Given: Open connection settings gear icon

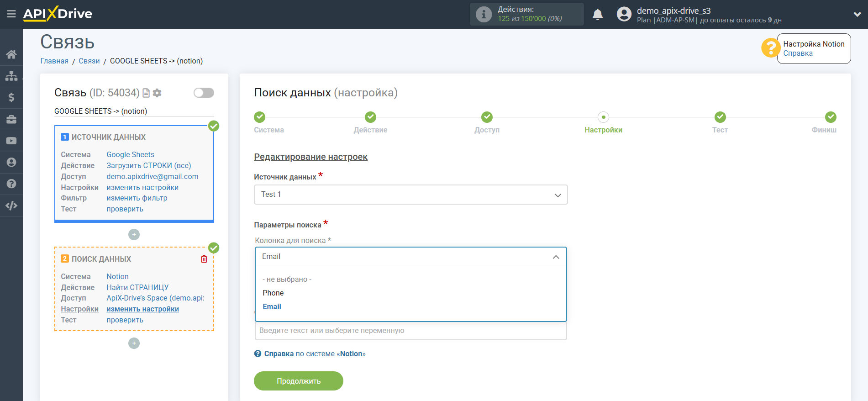Looking at the screenshot, I should 157,93.
